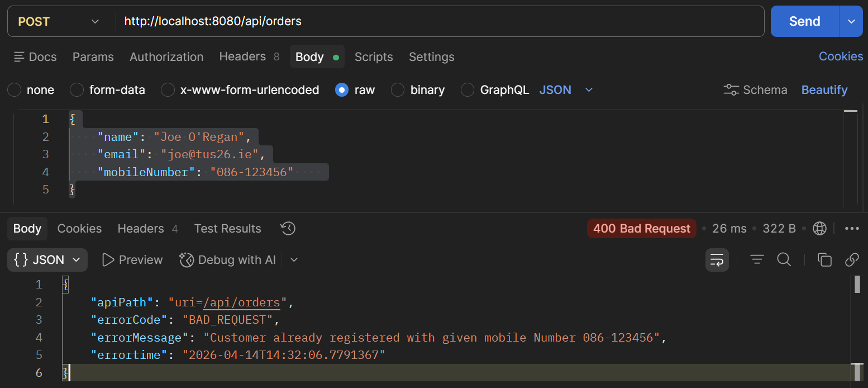
Task: Open the request Headers tab
Action: 249,56
